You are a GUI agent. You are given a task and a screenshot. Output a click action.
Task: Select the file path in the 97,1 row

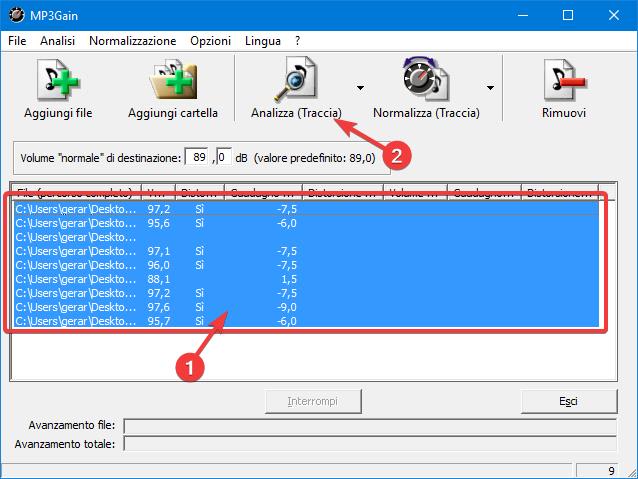(76, 251)
